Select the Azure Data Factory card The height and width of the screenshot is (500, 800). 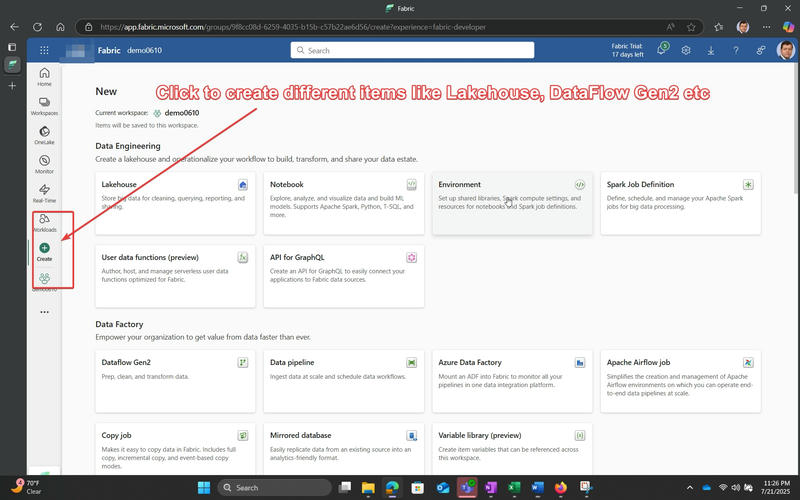(x=512, y=381)
